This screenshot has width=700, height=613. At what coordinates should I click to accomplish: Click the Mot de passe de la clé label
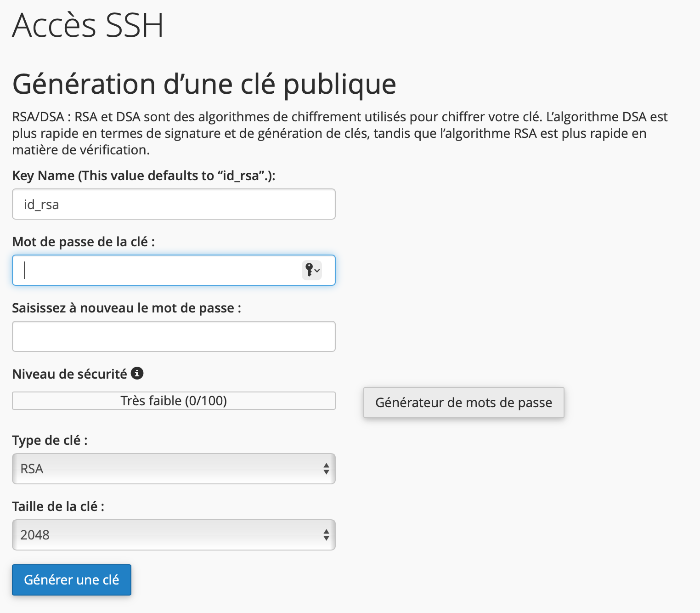tap(83, 242)
